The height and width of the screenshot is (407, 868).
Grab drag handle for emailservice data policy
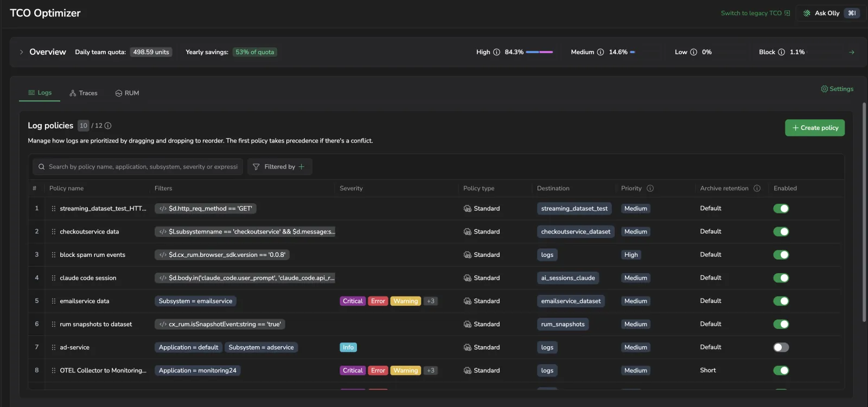(x=53, y=301)
